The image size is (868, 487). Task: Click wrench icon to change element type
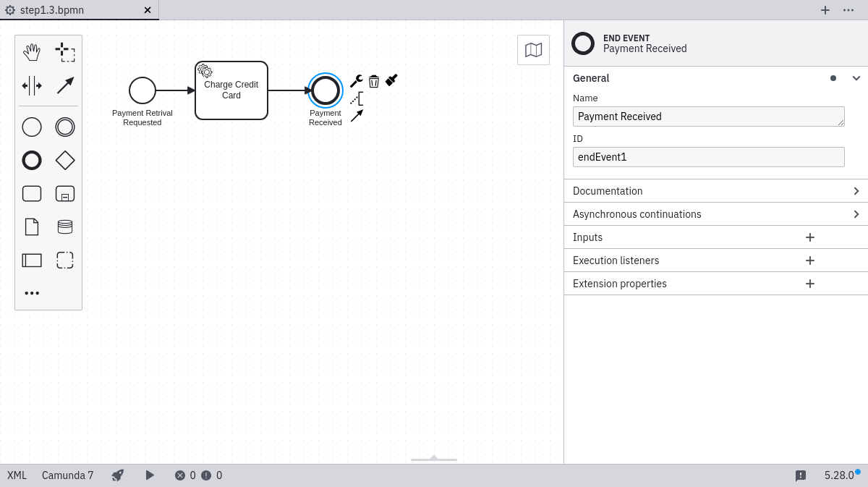pos(356,81)
